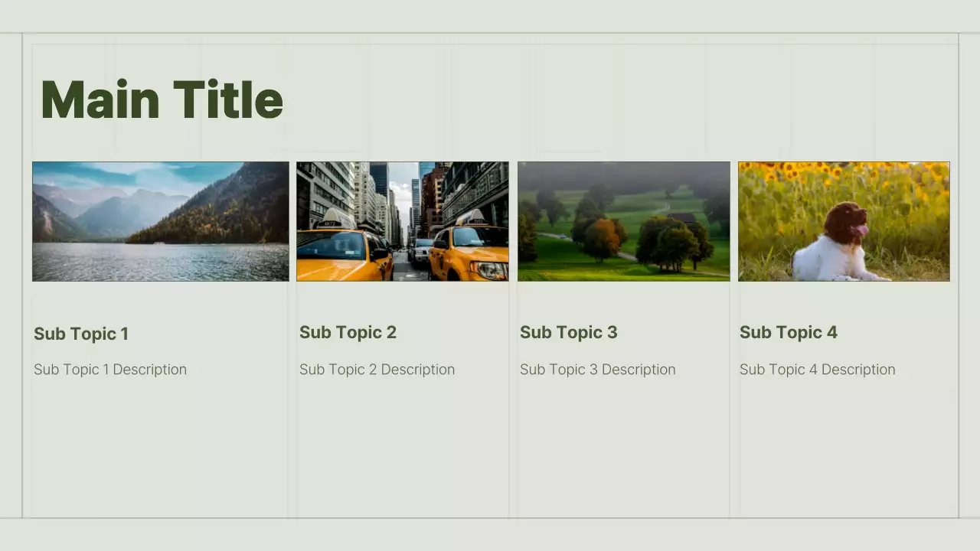Click the Main Title heading
Screen dimensions: 980x551
(x=162, y=99)
